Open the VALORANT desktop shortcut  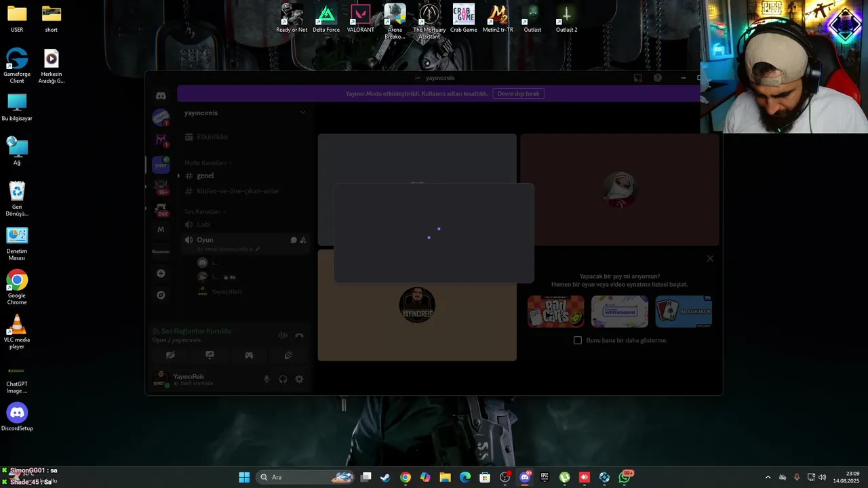(x=360, y=19)
